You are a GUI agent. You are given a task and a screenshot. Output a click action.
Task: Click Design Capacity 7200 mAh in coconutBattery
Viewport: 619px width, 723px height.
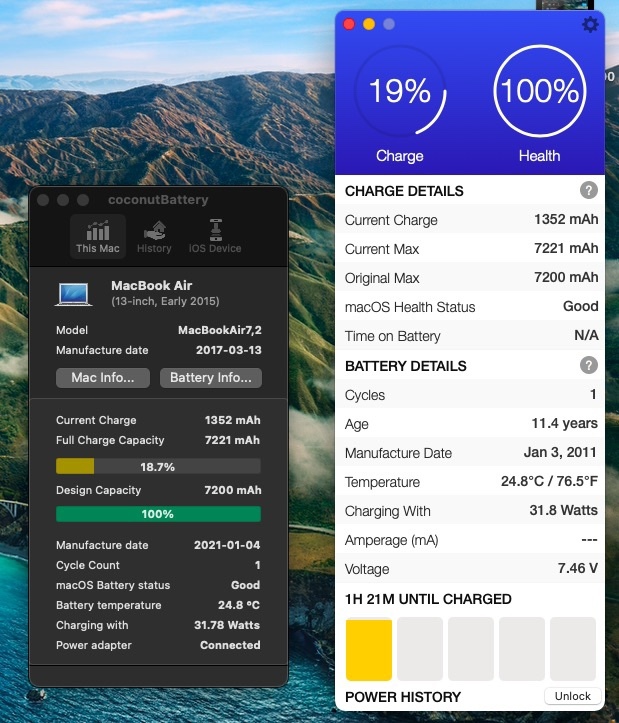pyautogui.click(x=233, y=490)
